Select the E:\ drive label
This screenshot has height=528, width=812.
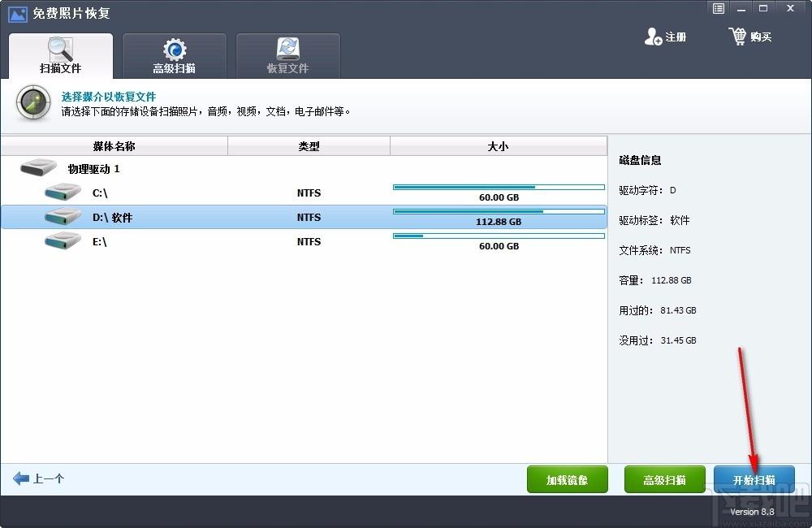99,241
